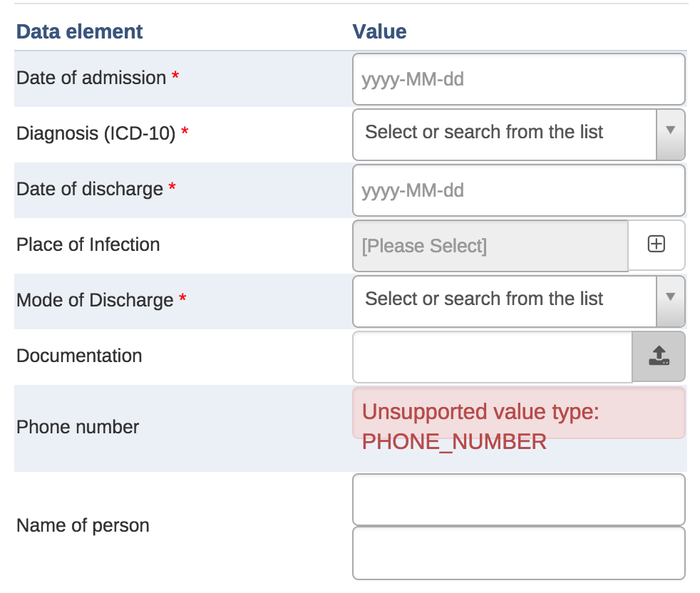Click the 'Diagnosis (ICD-10)' label

point(96,133)
